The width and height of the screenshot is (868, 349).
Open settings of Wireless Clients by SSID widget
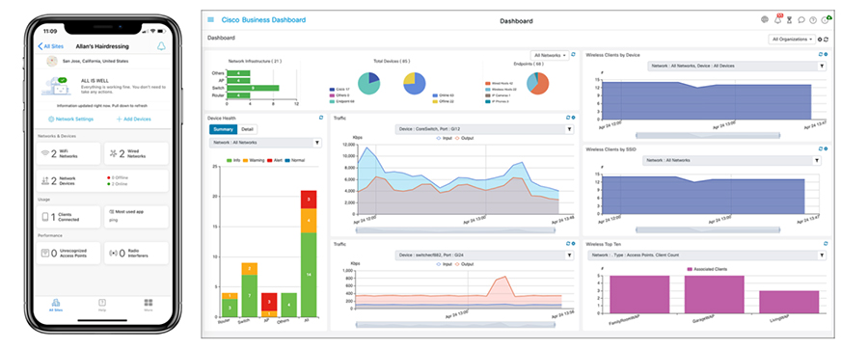click(x=826, y=148)
